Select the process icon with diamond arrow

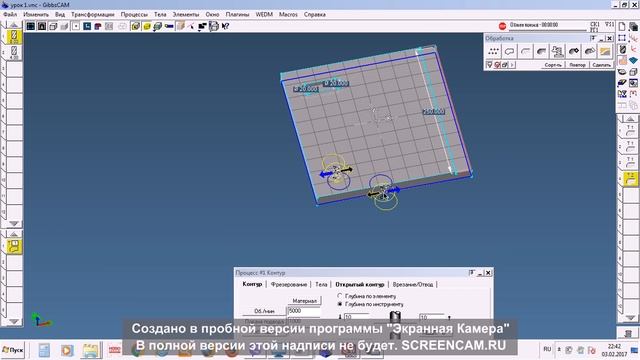click(573, 51)
